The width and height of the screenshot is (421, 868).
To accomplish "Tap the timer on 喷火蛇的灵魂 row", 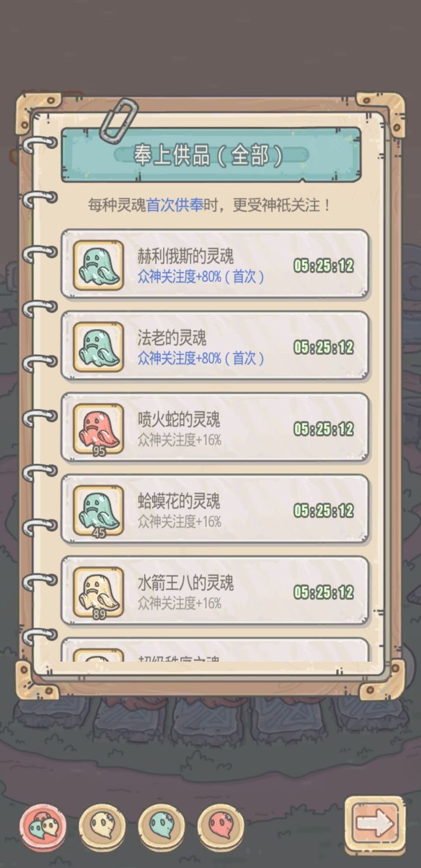I will 324,429.
